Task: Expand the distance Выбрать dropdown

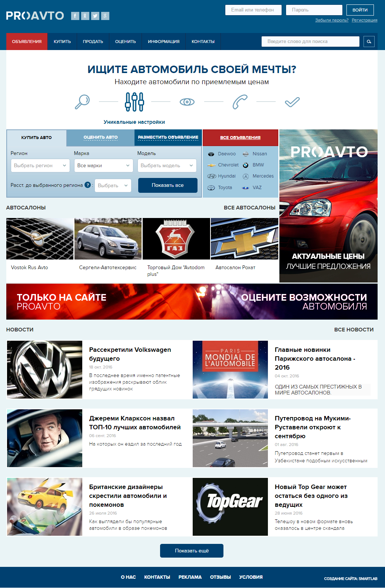Action: (113, 185)
